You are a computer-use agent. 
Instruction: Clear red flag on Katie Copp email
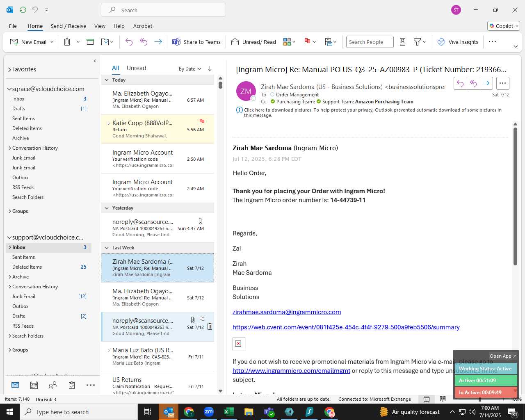click(x=202, y=122)
